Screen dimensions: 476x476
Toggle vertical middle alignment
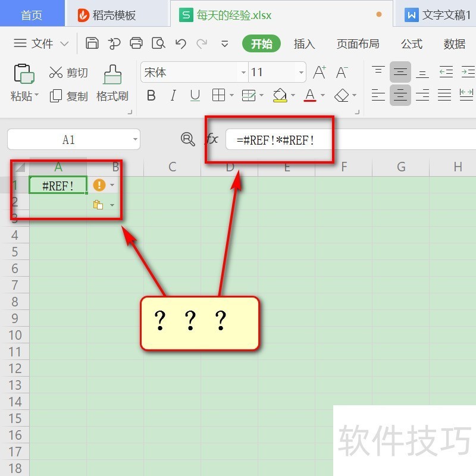coord(400,72)
